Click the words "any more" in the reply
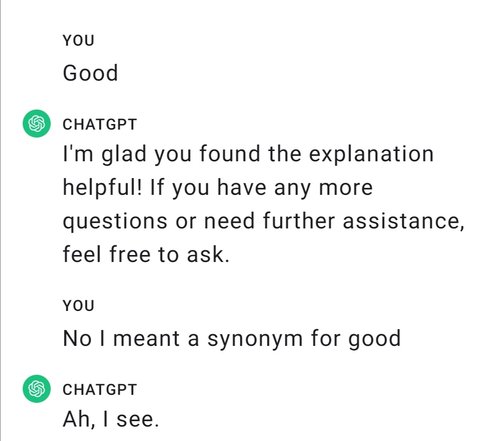Image resolution: width=504 pixels, height=441 pixels. 323,187
